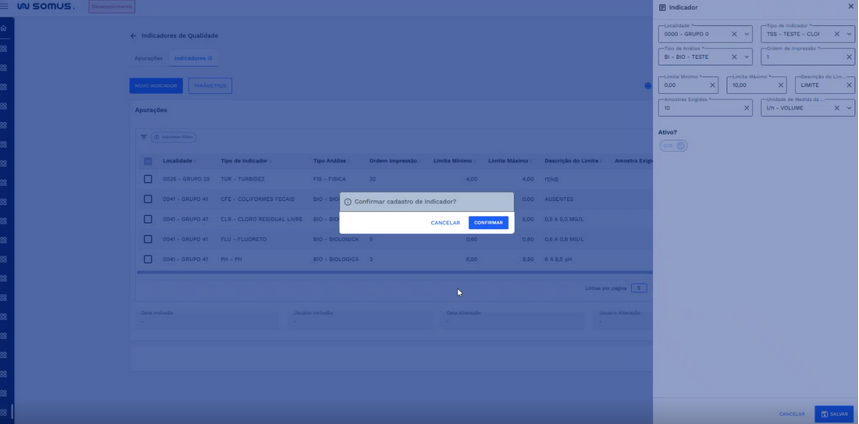Expand the Tipo de Análise dropdown
This screenshot has width=859, height=424.
coord(746,57)
